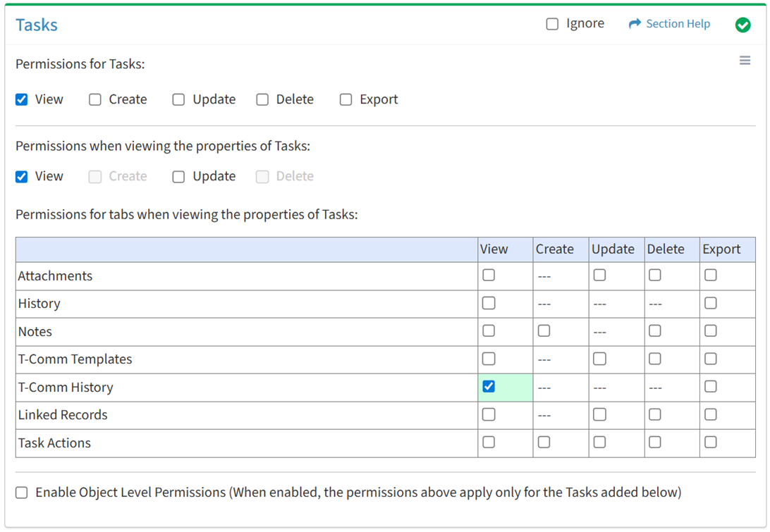The image size is (770, 532).
Task: Toggle the Ignore checkbox
Action: click(x=552, y=24)
